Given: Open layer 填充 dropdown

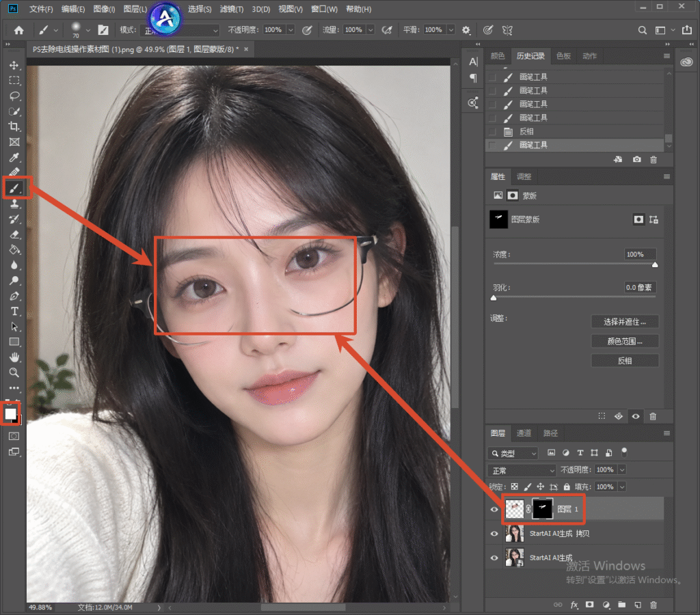Looking at the screenshot, I should 622,487.
